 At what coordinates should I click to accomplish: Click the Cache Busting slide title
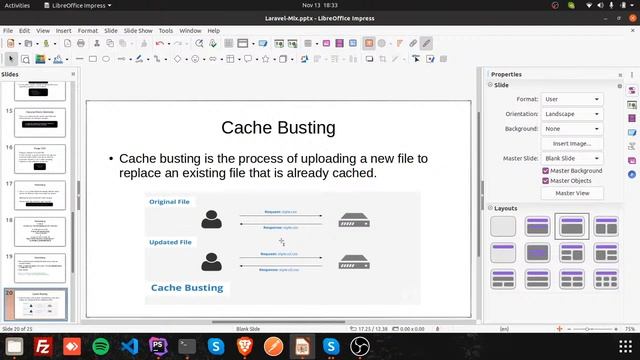click(278, 127)
